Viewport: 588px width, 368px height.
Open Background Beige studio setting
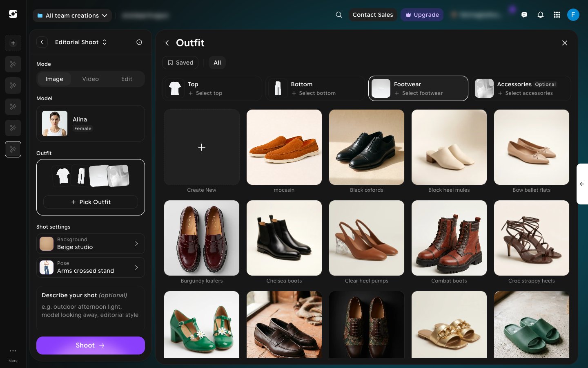point(91,244)
